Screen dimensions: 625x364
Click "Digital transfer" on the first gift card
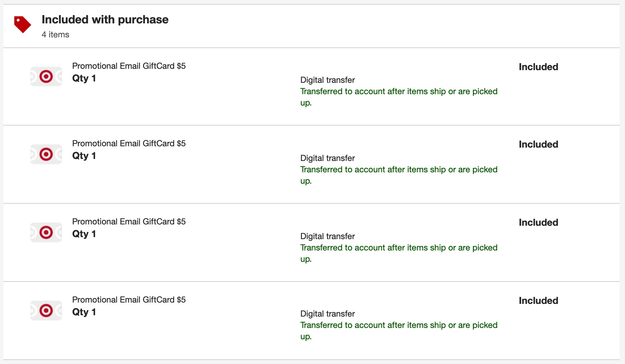point(327,80)
